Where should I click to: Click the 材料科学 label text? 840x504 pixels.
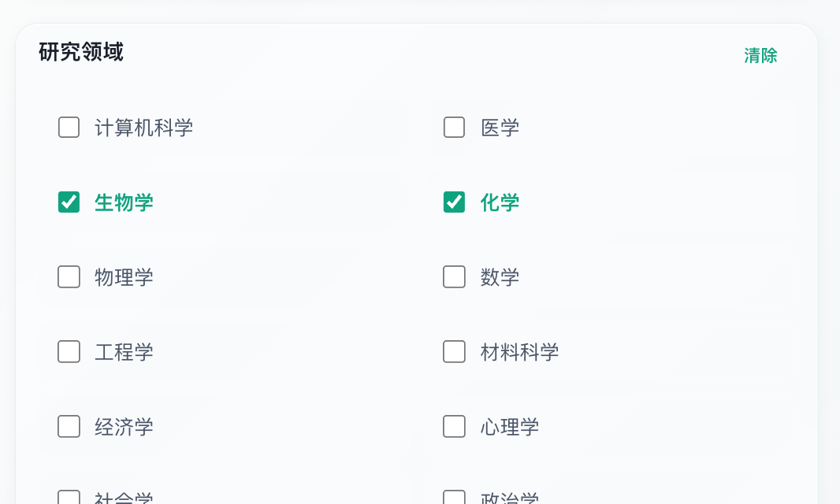pyautogui.click(x=519, y=352)
